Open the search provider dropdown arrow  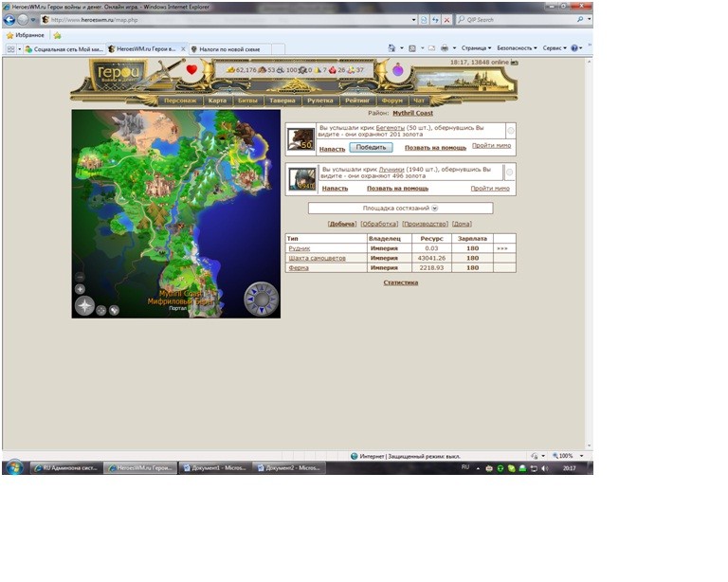coord(590,20)
